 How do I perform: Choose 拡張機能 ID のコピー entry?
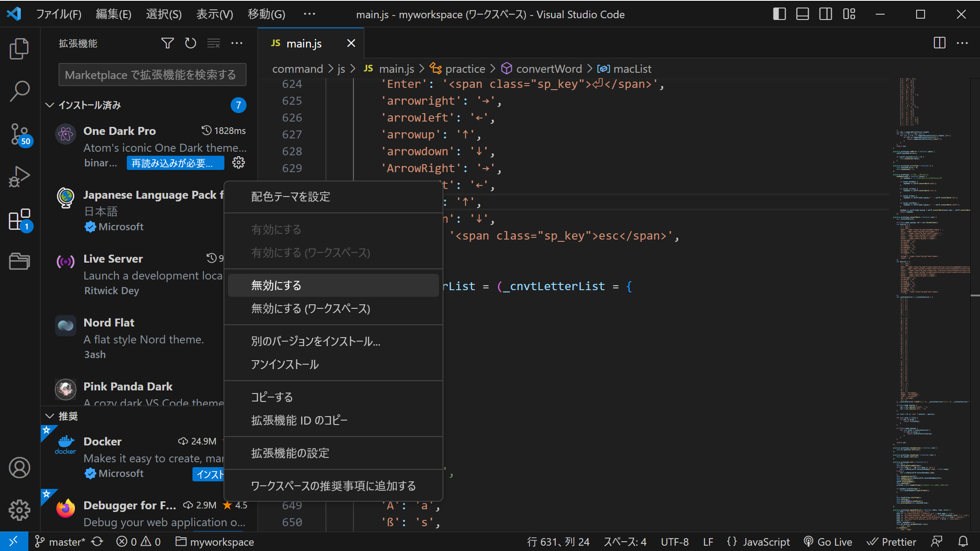pyautogui.click(x=333, y=420)
